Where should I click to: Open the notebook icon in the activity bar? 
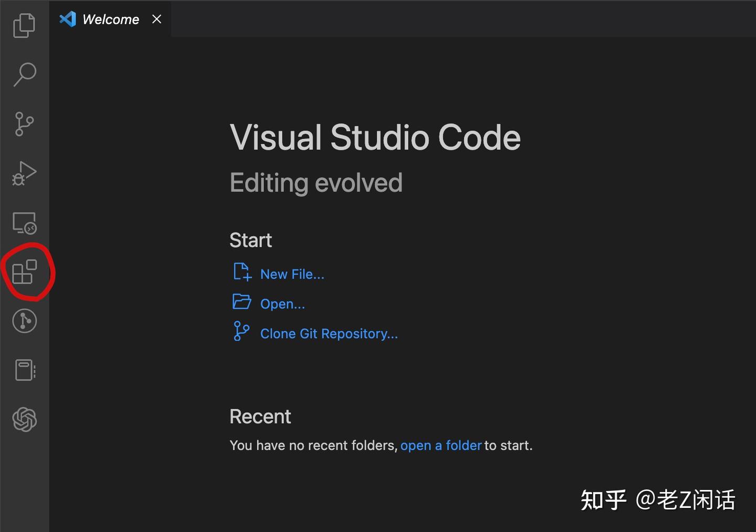coord(24,370)
